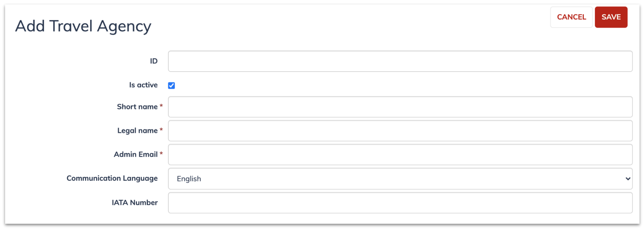Click the IATA Number label

pos(135,202)
